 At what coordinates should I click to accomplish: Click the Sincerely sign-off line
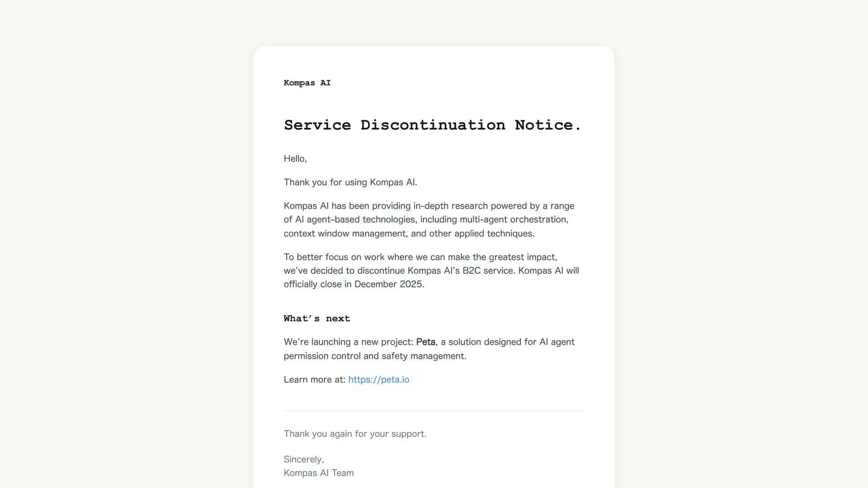click(x=304, y=459)
